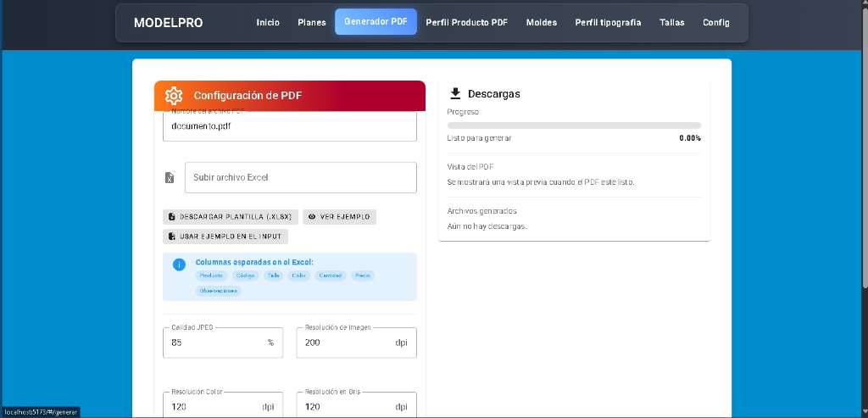This screenshot has height=418, width=868.
Task: Click the Ver Ejemplo button
Action: pyautogui.click(x=339, y=217)
